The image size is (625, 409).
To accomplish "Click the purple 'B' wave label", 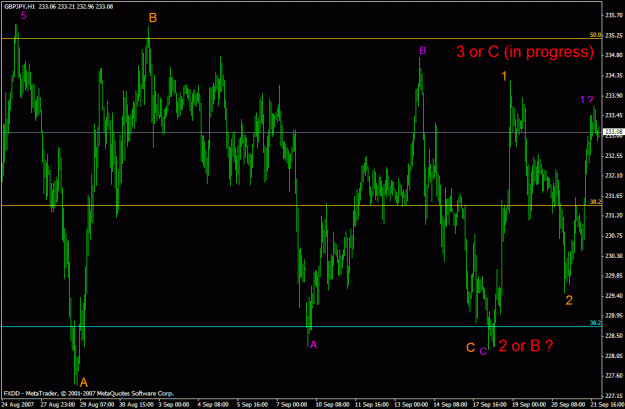I will pos(423,51).
